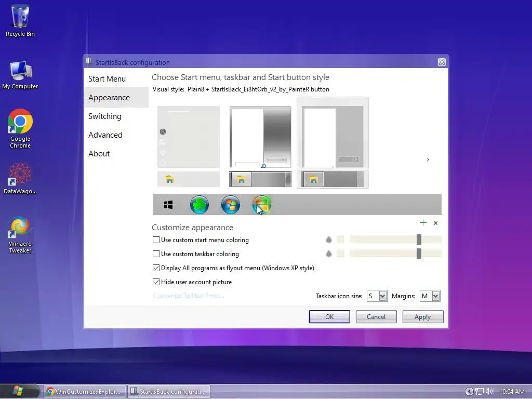Show next visual styles with right chevron
Screen dimensions: 532x399
[428, 159]
